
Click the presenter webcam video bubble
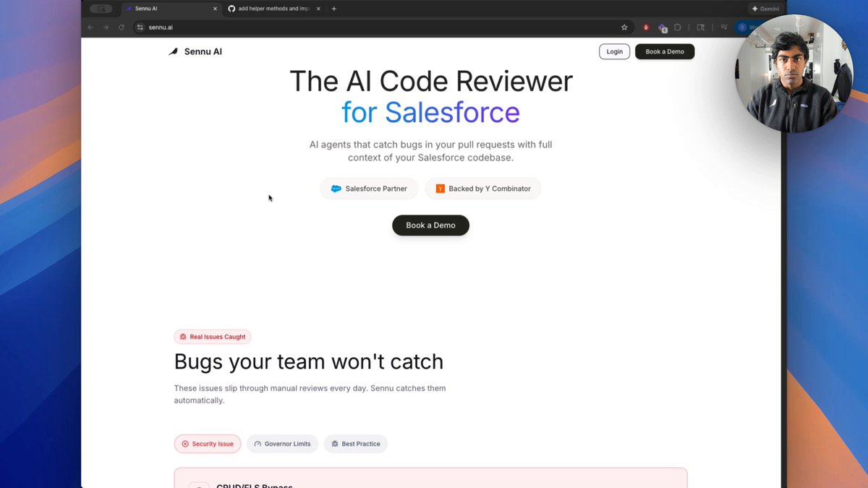tap(794, 73)
